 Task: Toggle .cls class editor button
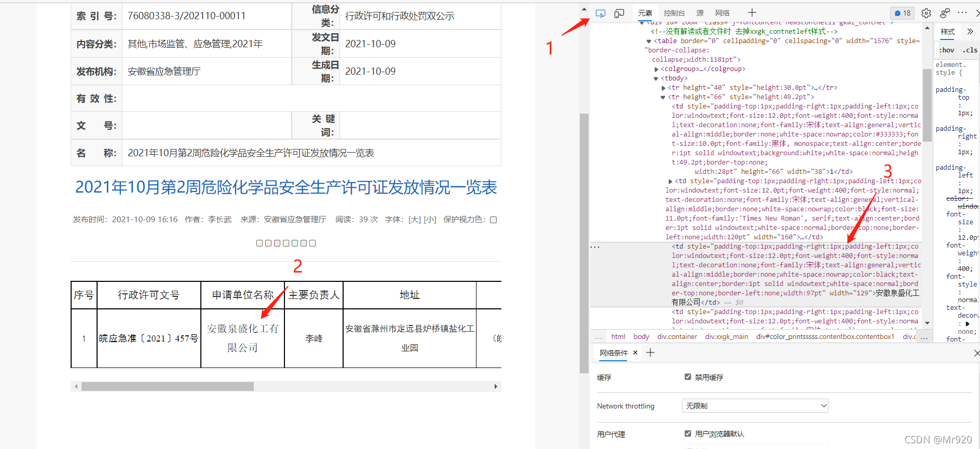tap(970, 50)
